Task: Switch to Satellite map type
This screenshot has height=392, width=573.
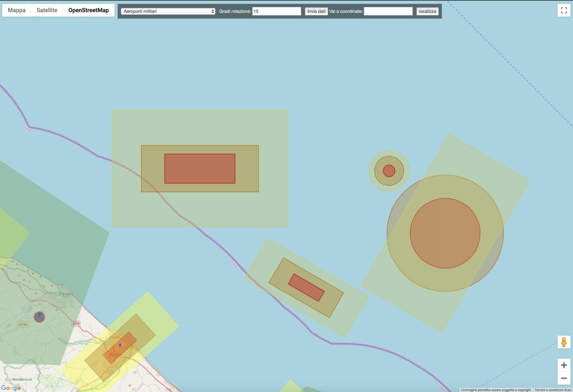Action: [x=47, y=10]
